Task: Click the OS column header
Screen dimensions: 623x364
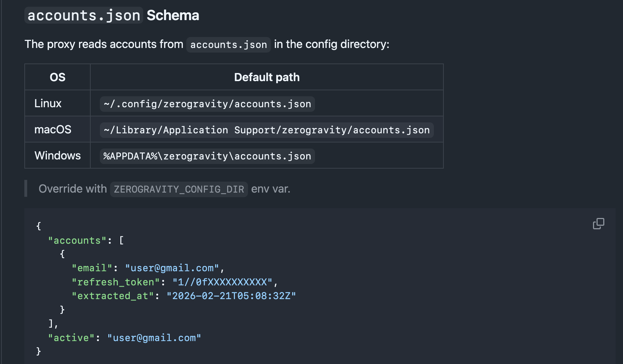Action: [58, 77]
